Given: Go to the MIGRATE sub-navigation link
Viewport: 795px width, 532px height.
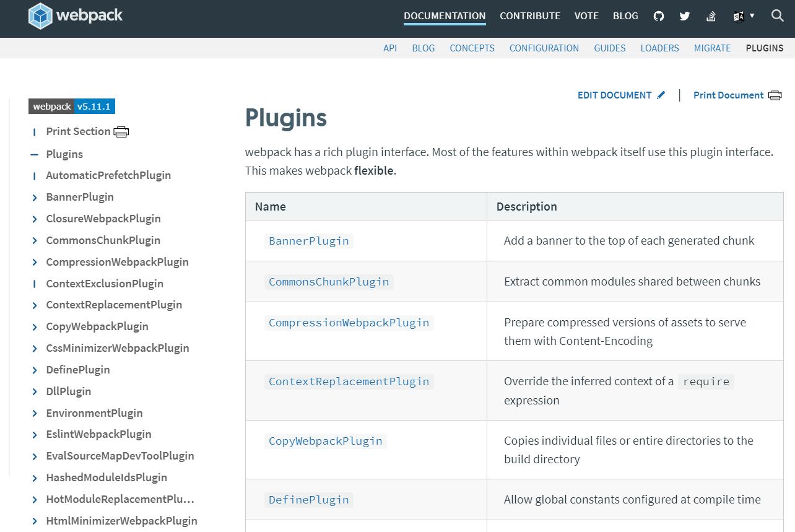Looking at the screenshot, I should (712, 48).
